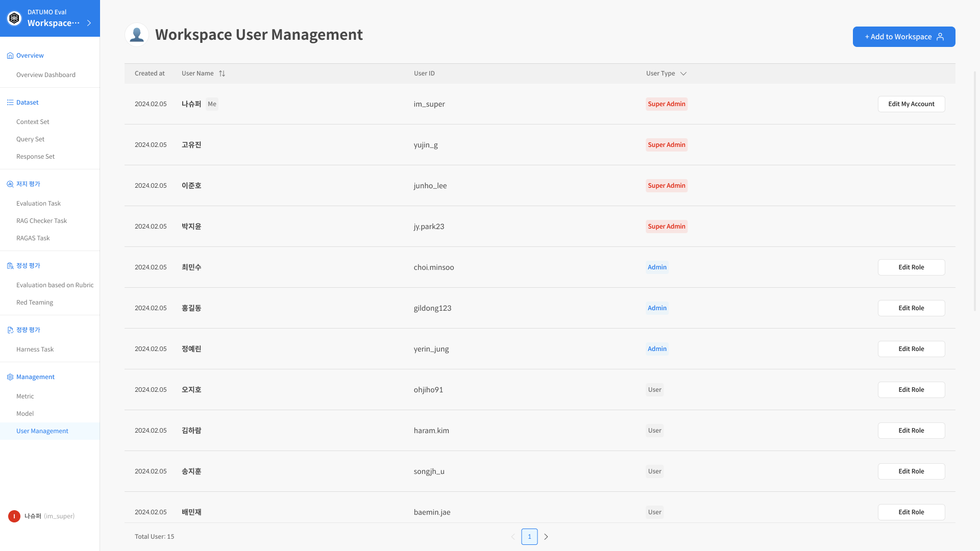Viewport: 980px width, 551px height.
Task: Open Harness Task in sidebar
Action: pyautogui.click(x=35, y=349)
